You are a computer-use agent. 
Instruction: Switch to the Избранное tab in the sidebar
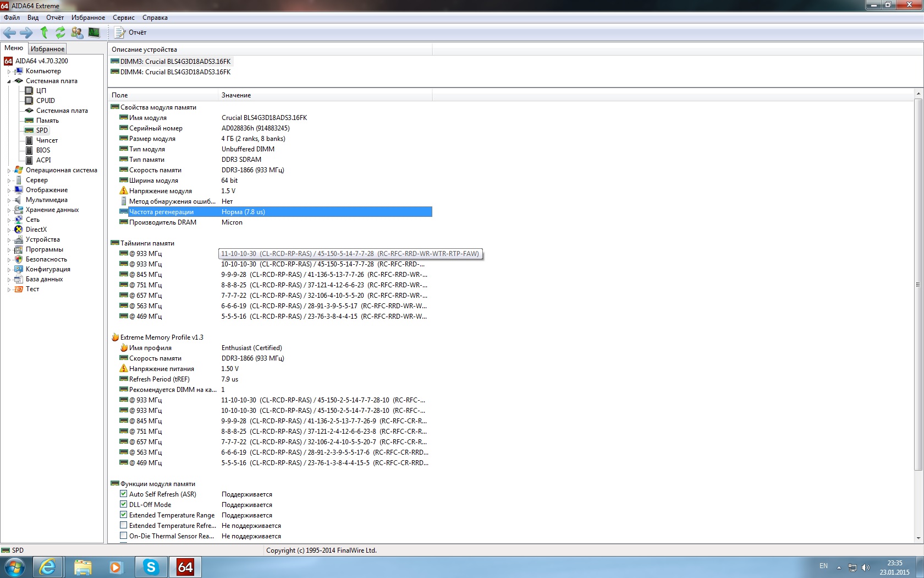coord(47,49)
